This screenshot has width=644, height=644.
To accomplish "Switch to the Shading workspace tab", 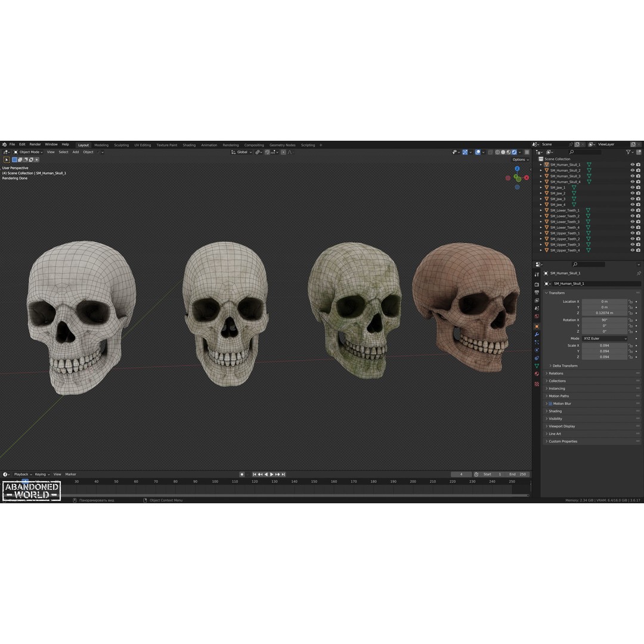I will point(190,145).
